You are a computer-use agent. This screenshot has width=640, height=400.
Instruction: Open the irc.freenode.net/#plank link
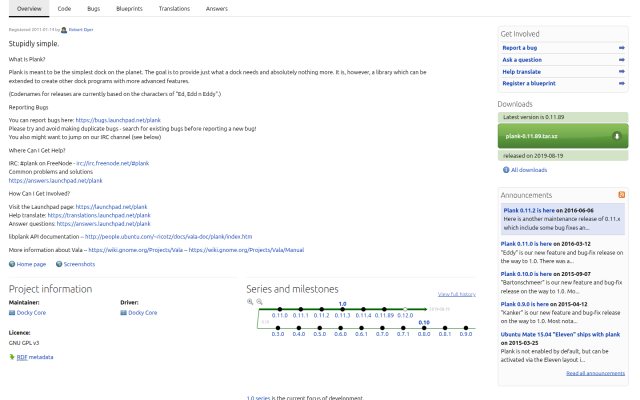pyautogui.click(x=113, y=163)
